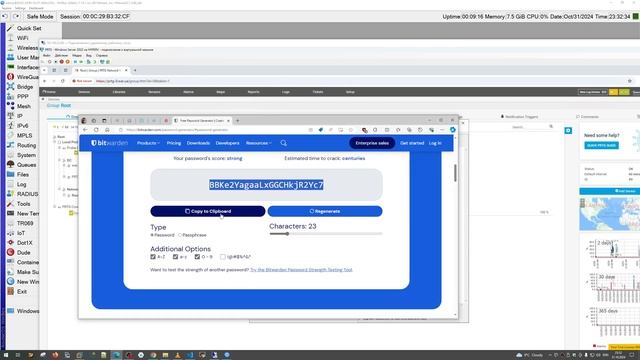Screen dimensions: 640x360
Task: Reload the PRTG browser page
Action: point(62,81)
